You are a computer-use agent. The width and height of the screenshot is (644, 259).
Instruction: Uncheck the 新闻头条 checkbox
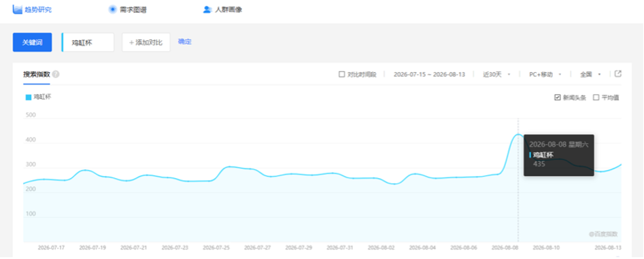[558, 97]
